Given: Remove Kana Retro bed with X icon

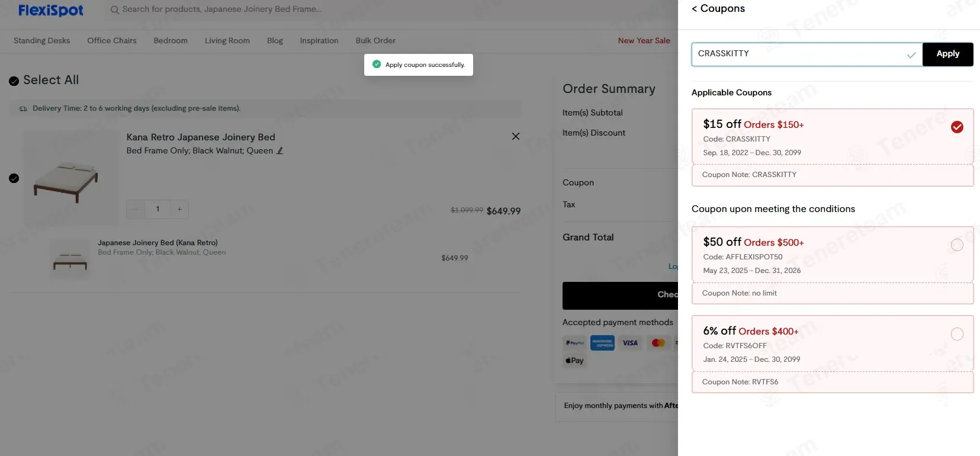Looking at the screenshot, I should coord(516,136).
